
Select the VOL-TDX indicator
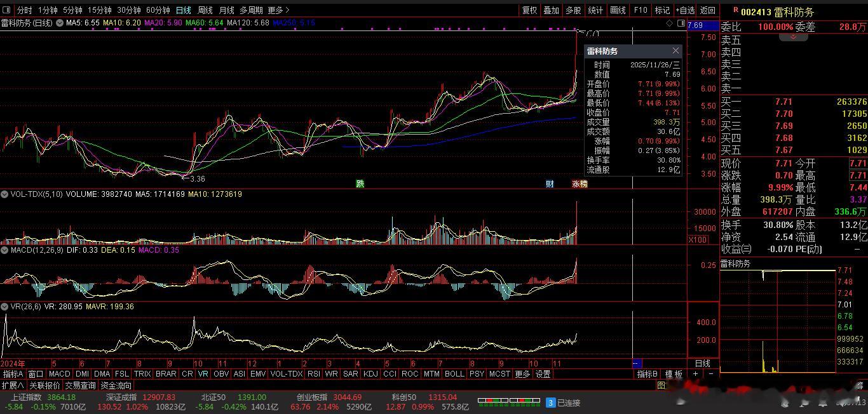click(286, 374)
